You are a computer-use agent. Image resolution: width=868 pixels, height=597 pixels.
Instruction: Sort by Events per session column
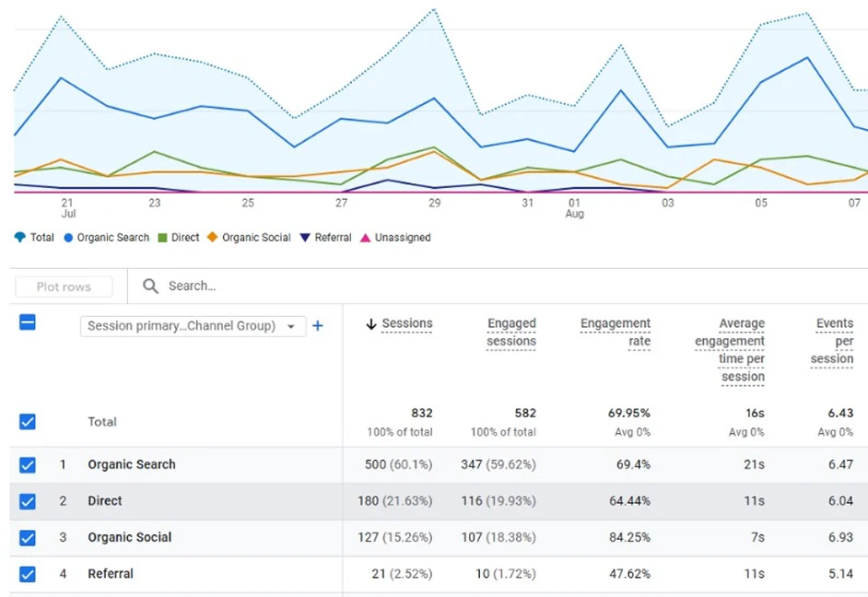tap(833, 341)
